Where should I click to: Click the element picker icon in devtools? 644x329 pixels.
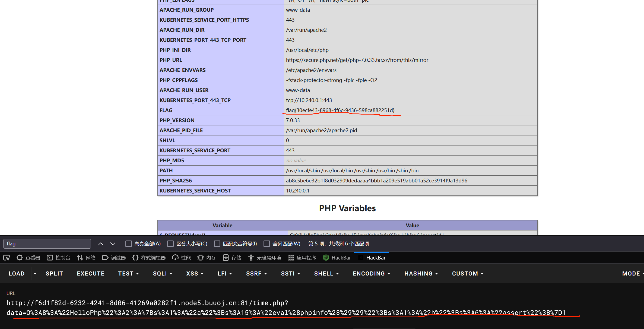click(x=7, y=258)
